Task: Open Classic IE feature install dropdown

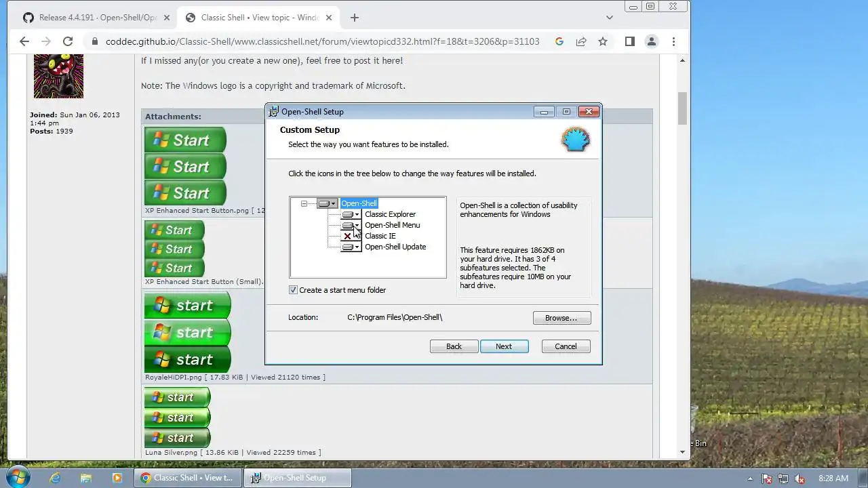Action: click(351, 236)
